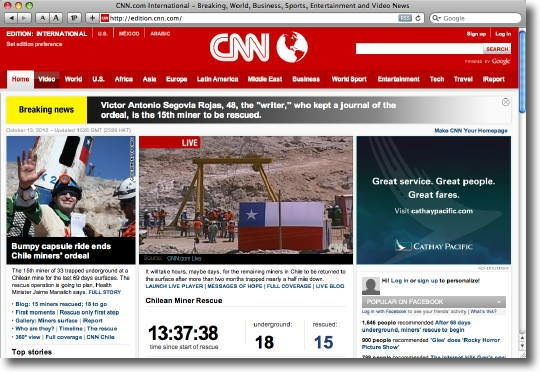Open Timeline link
Viewport: 540px width, 372px height.
click(71, 329)
